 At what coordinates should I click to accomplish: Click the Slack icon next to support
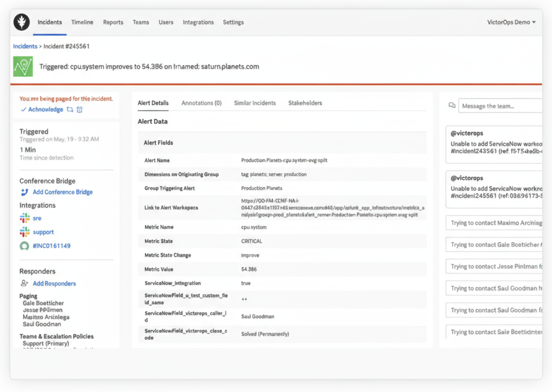tap(24, 232)
